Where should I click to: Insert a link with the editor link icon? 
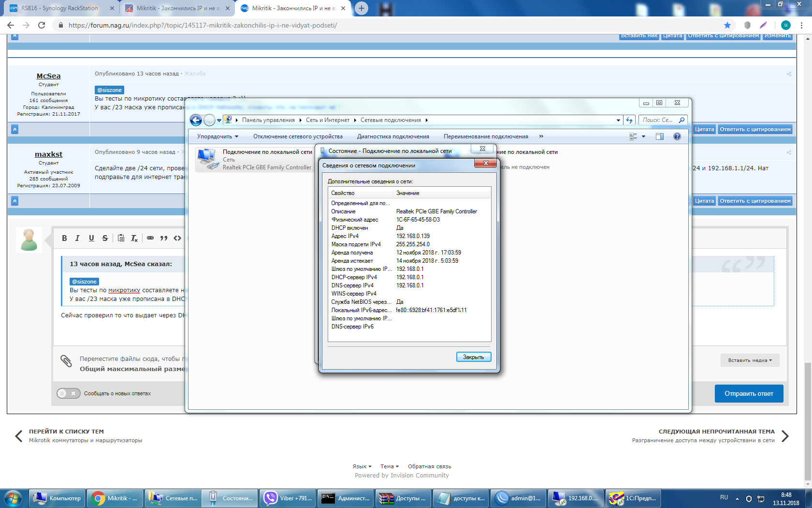point(150,238)
